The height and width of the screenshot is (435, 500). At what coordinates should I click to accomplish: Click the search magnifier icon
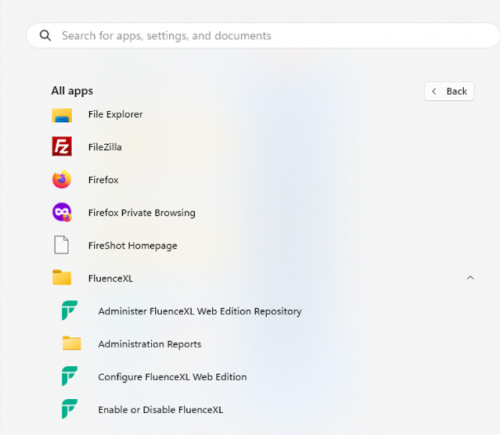point(45,35)
